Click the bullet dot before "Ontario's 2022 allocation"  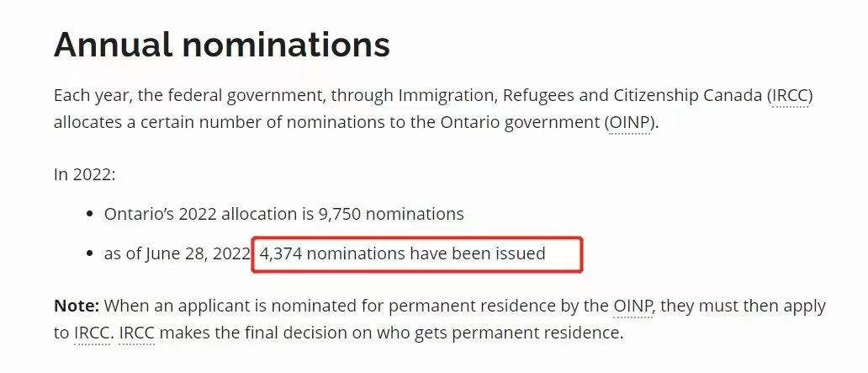pos(89,215)
